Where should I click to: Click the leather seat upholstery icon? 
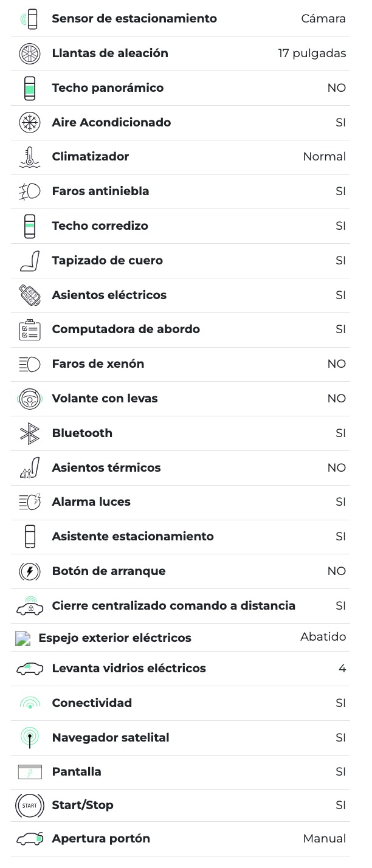point(29,261)
